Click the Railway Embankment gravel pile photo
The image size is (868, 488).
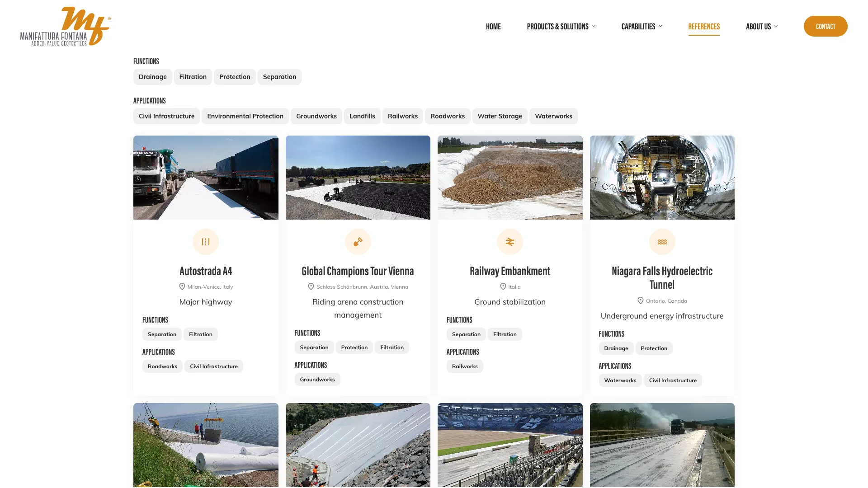click(x=510, y=178)
